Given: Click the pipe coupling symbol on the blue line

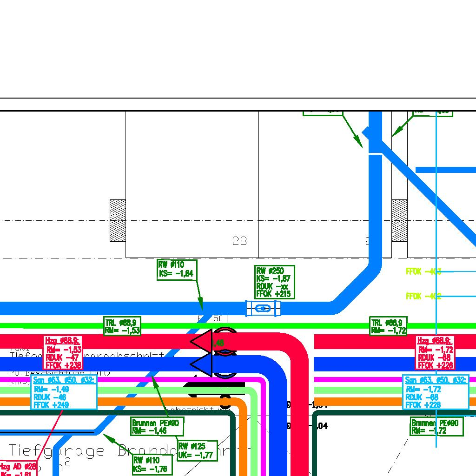Looking at the screenshot, I should click(263, 308).
